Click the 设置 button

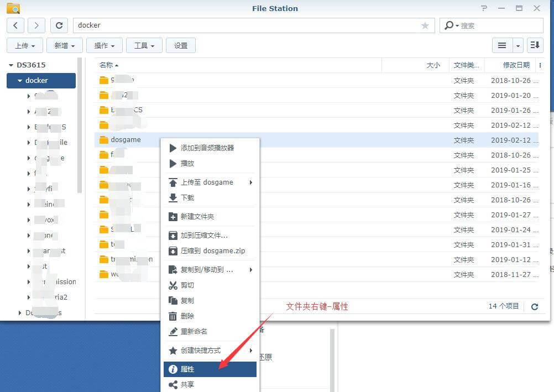pyautogui.click(x=181, y=45)
